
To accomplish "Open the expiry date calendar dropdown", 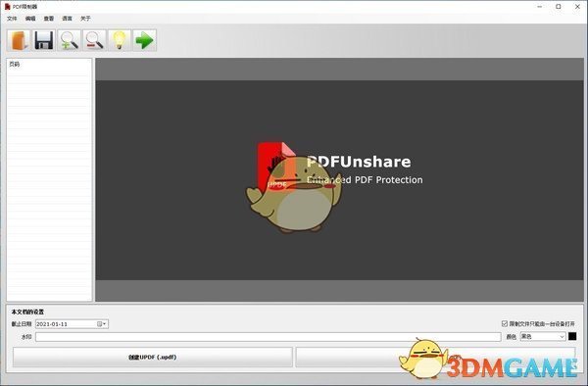I will (101, 324).
